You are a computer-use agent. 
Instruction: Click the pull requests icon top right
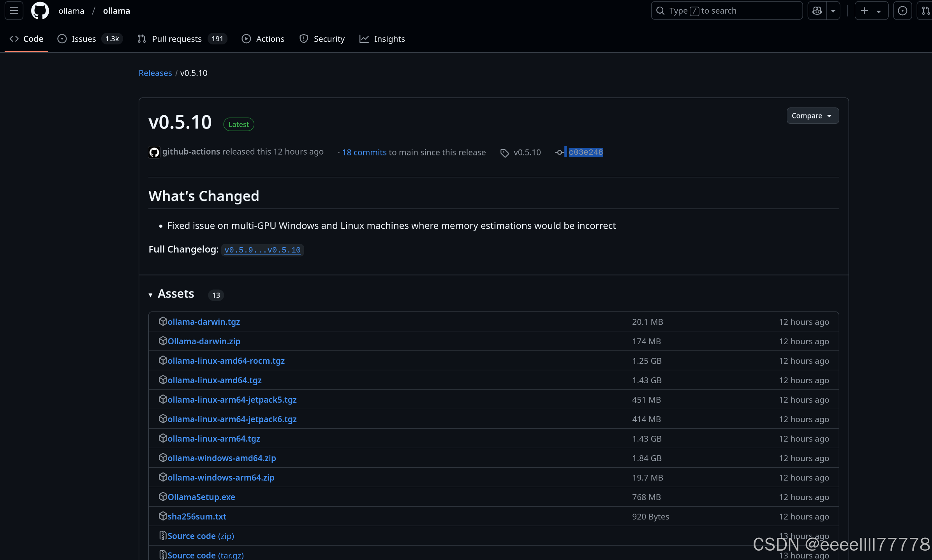(x=926, y=11)
